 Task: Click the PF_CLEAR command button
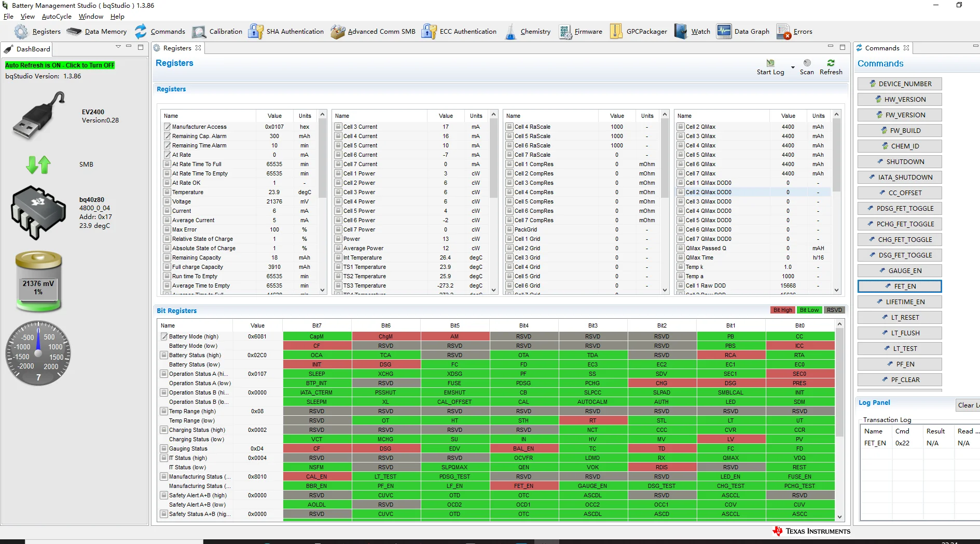900,380
